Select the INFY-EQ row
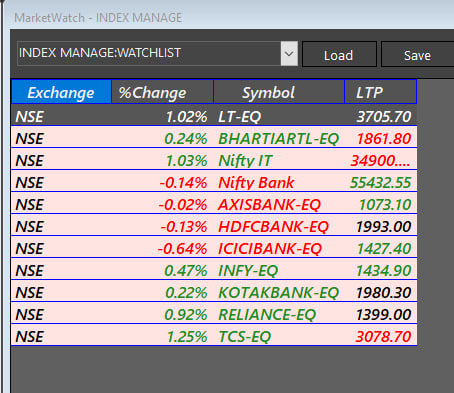Image resolution: width=454 pixels, height=393 pixels. (x=214, y=269)
